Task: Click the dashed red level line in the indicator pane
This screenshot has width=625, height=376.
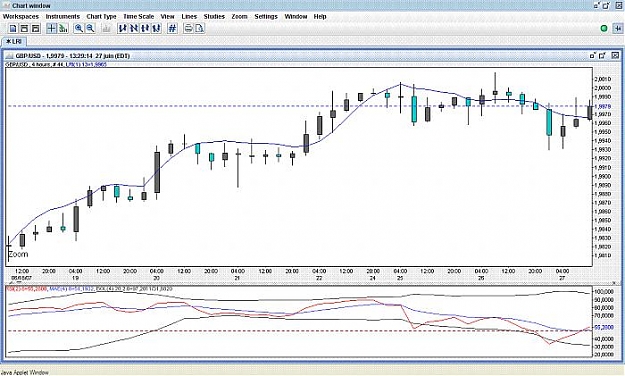Action: pyautogui.click(x=299, y=331)
